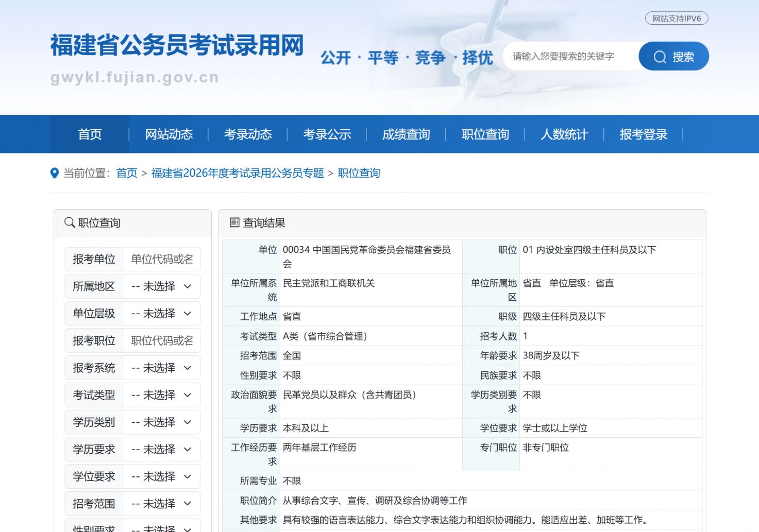This screenshot has height=532, width=759.
Task: Follow the 职位查询 breadcrumb link
Action: 359,173
